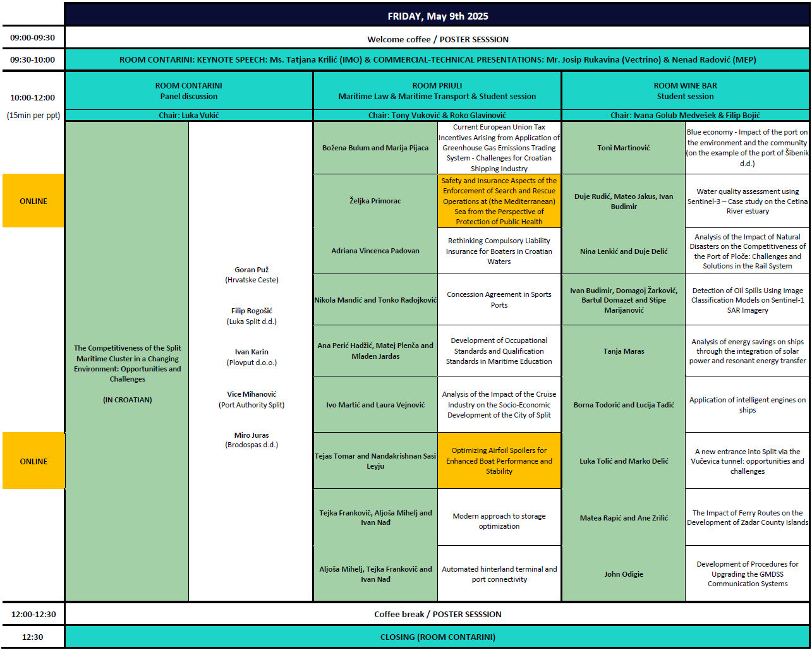This screenshot has height=650, width=812.
Task: Select the 09:30-10:00 time cell
Action: [x=33, y=60]
